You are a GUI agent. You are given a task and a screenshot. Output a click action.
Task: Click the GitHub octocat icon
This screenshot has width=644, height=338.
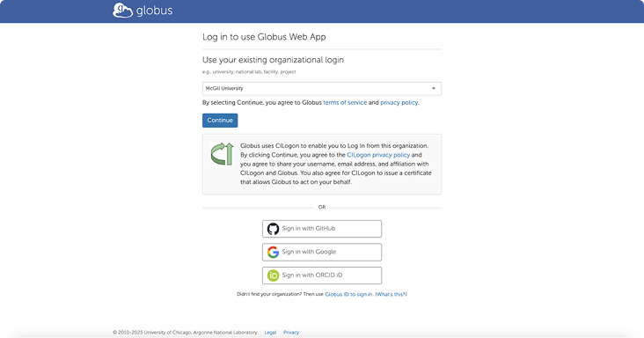(273, 229)
